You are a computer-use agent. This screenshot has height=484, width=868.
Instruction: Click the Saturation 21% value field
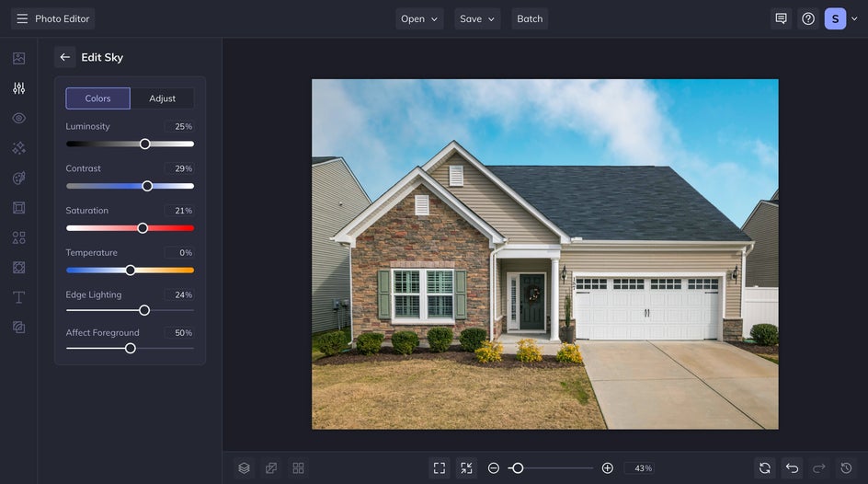pos(179,211)
